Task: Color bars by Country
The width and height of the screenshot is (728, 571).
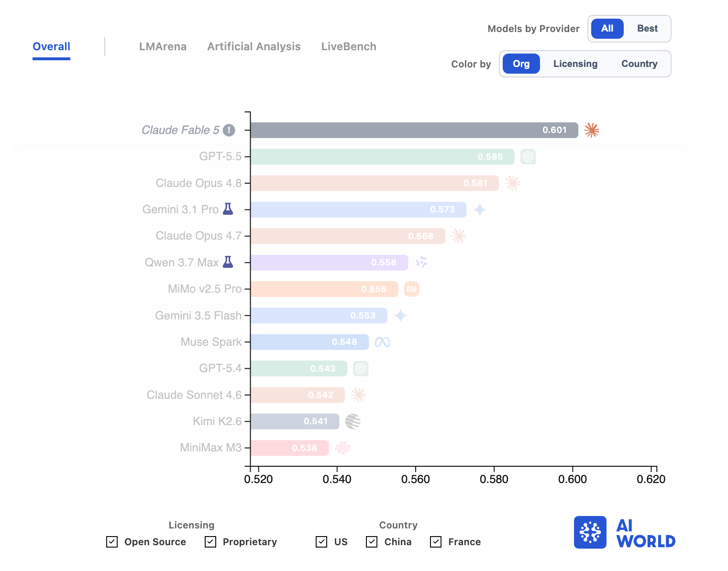Action: (640, 64)
